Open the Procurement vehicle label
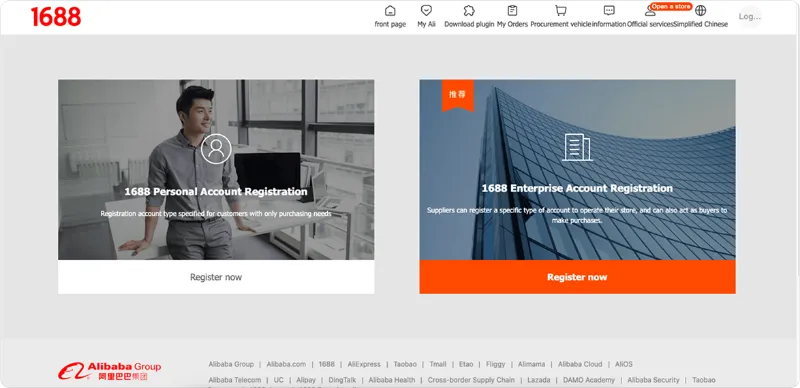The image size is (800, 388). tap(561, 24)
